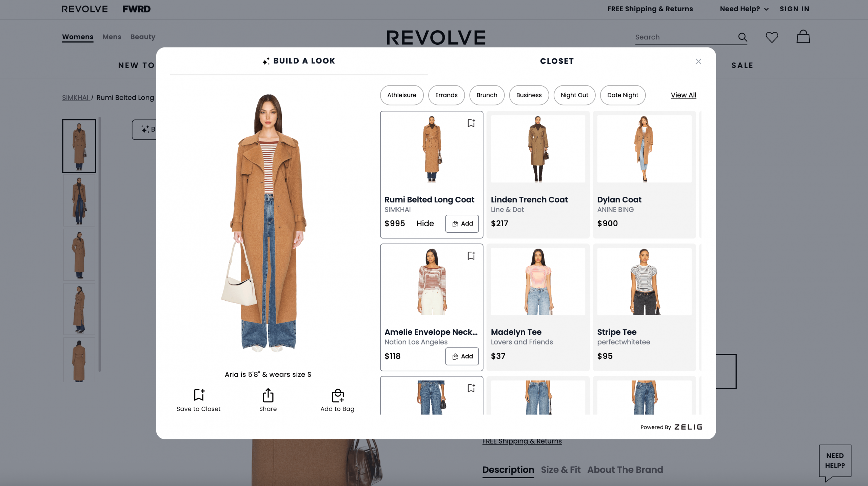This screenshot has width=868, height=486.
Task: Bookmark the Amelie Envelope Neck top card
Action: click(471, 256)
